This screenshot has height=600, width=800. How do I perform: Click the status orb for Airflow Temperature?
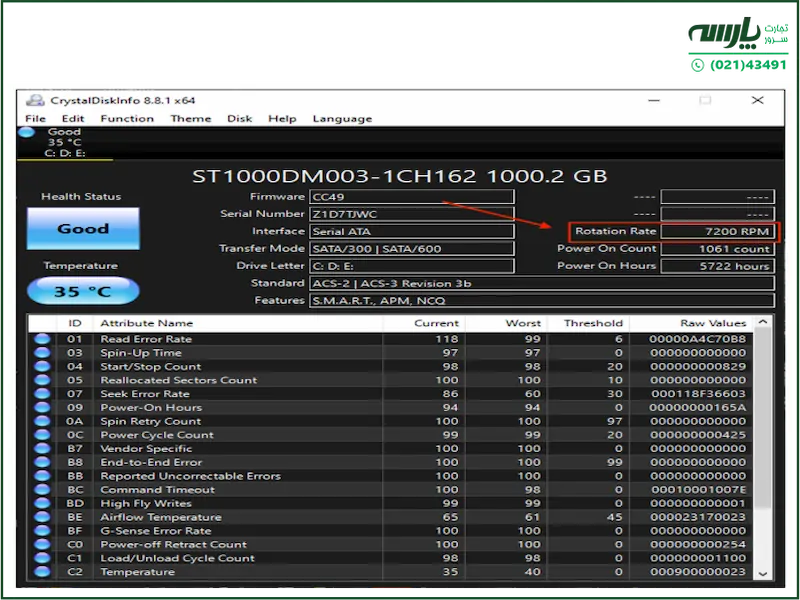coord(42,517)
